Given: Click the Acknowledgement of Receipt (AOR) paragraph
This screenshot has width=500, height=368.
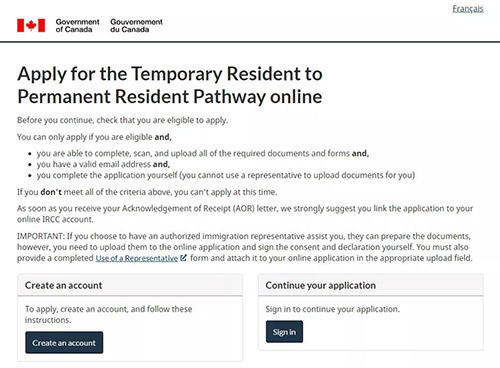Looking at the screenshot, I should (245, 214).
